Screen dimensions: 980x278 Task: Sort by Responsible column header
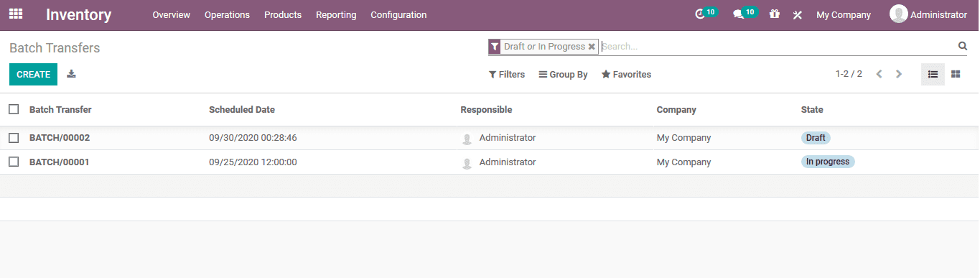click(x=486, y=110)
